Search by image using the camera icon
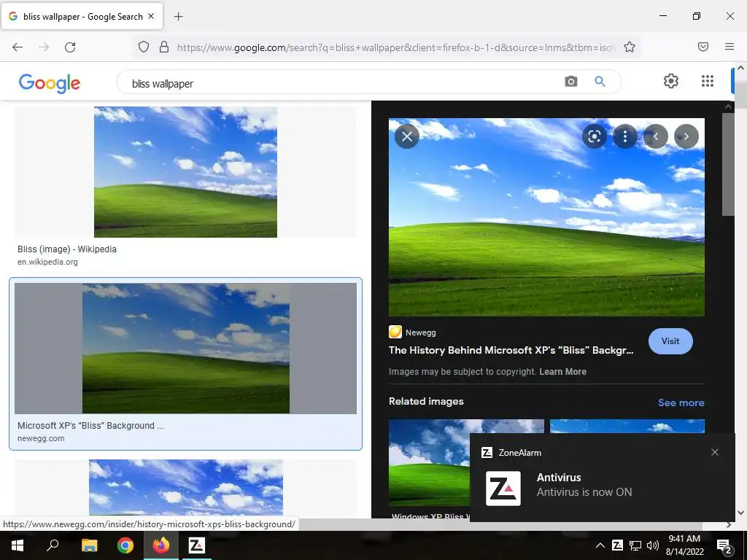 tap(570, 82)
